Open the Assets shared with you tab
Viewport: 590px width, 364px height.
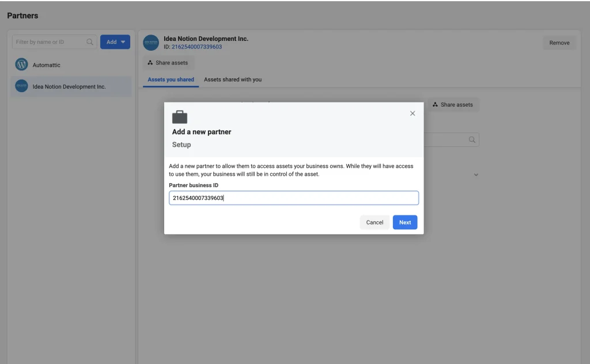(233, 79)
